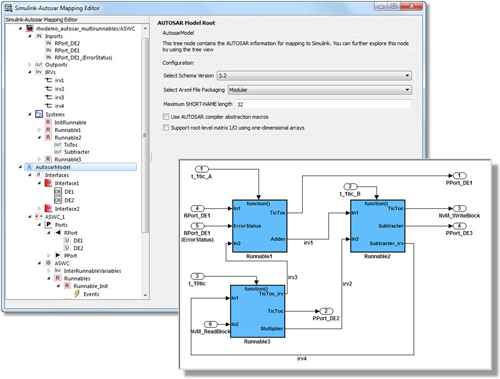Click the model root icon for rtwdemo_autosar_multirunnables
500x379 pixels.
pyautogui.click(x=30, y=28)
